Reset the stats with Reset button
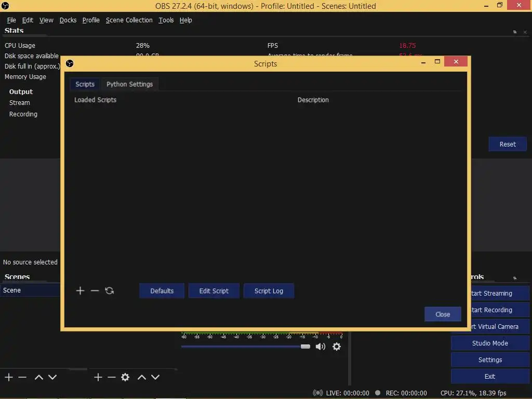 508,144
